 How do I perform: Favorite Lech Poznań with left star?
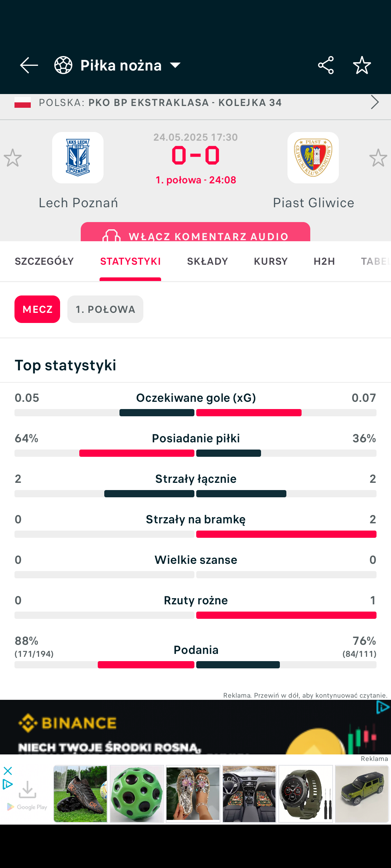[x=13, y=158]
